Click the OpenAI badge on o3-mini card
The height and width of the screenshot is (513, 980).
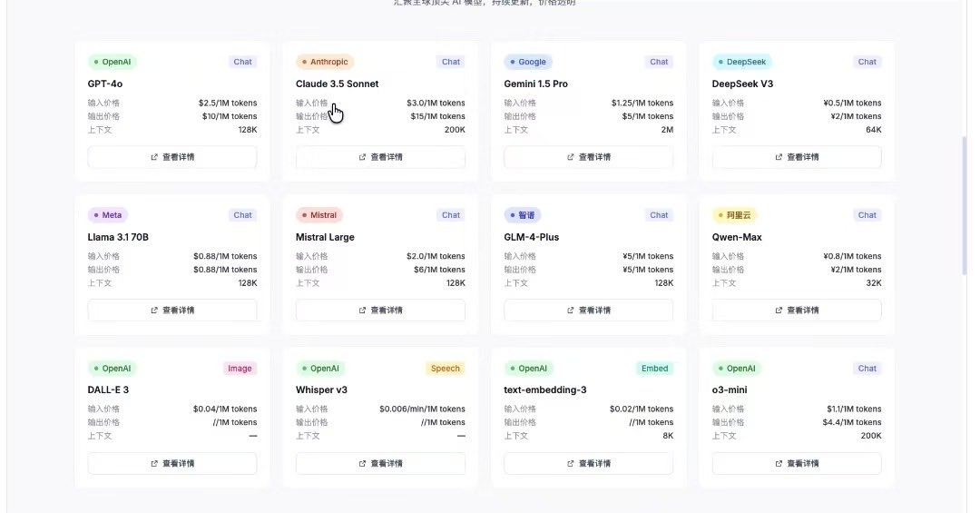click(x=737, y=369)
